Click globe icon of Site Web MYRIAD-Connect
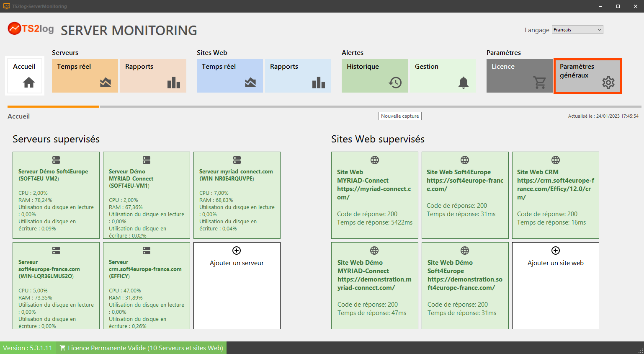 (375, 160)
